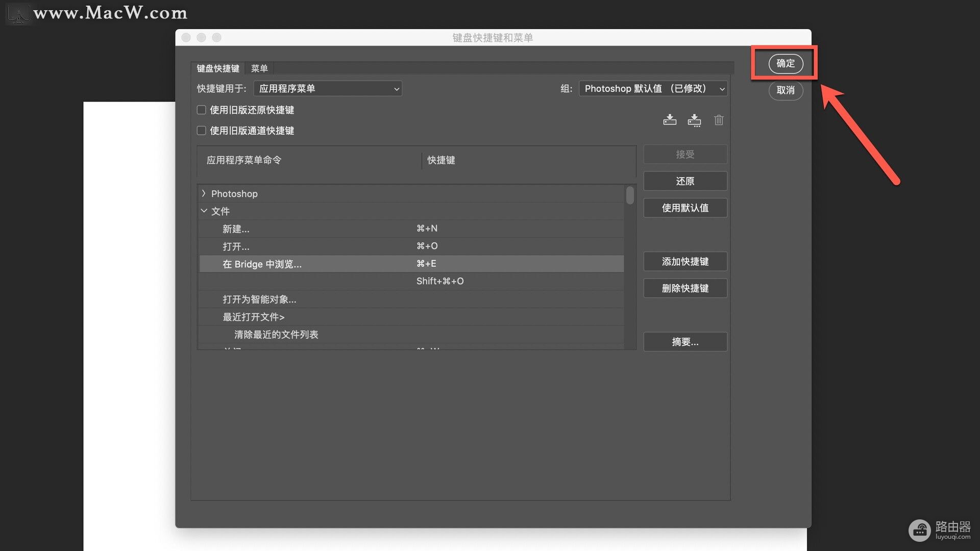Enable 使用旧版通道快捷键 checkbox
Screen dimensions: 980x551
point(202,131)
